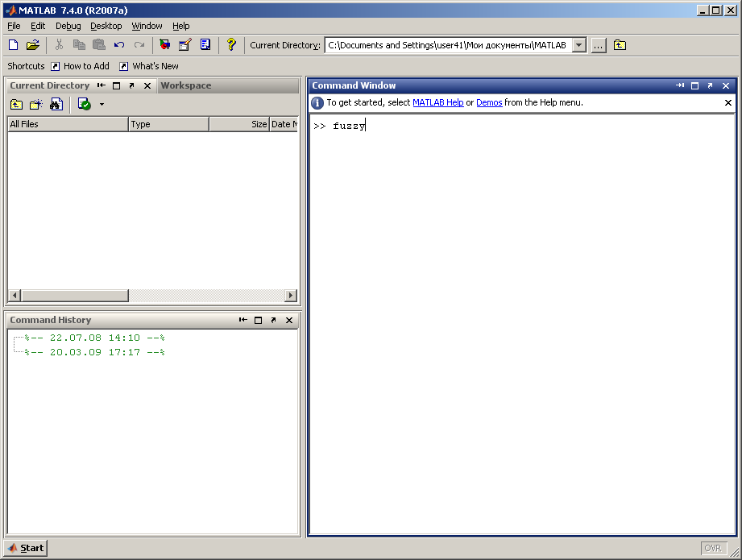
Task: Maximize the Command History panel
Action: tap(259, 321)
